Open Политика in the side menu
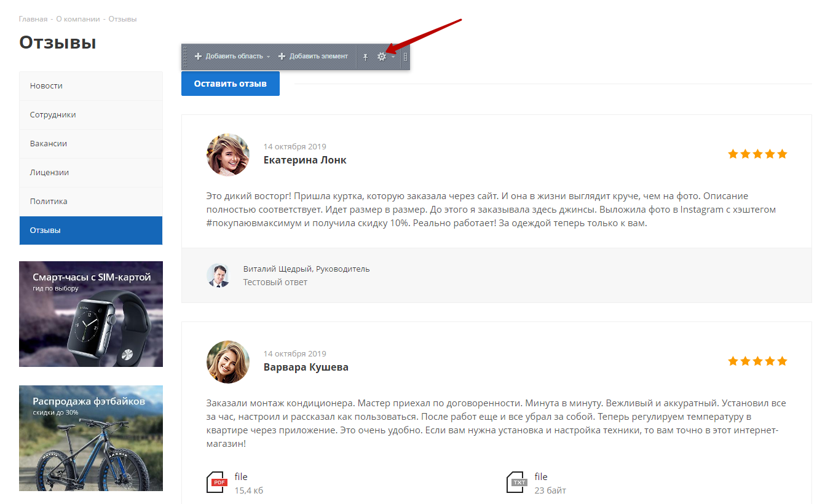This screenshot has height=504, width=825. 91,202
